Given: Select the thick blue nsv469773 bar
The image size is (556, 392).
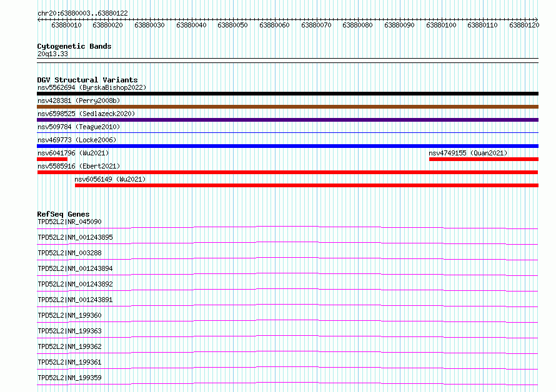Looking at the screenshot, I should (287, 146).
